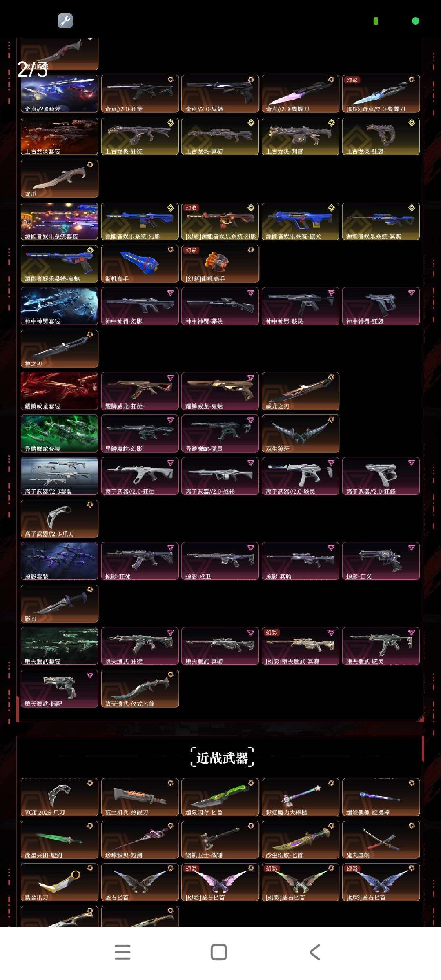441x980 pixels.
Task: Tap the wrench tool icon at top
Action: [x=65, y=21]
